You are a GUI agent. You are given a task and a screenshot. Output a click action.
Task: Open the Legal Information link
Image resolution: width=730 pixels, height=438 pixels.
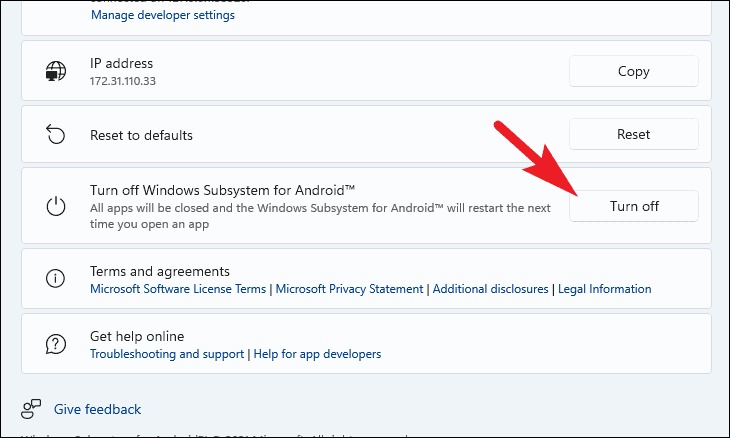pyautogui.click(x=605, y=289)
